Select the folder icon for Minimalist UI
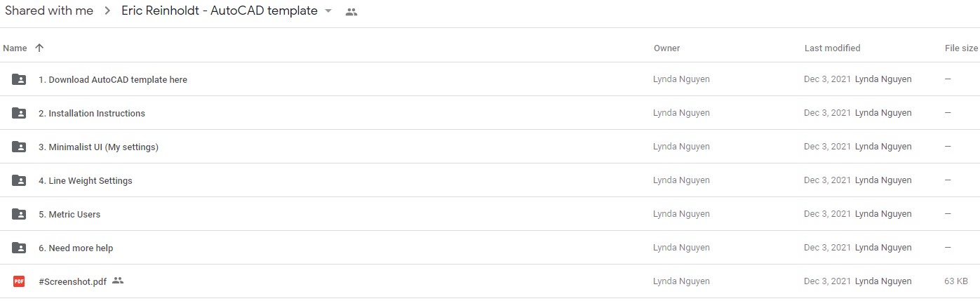 pos(19,147)
